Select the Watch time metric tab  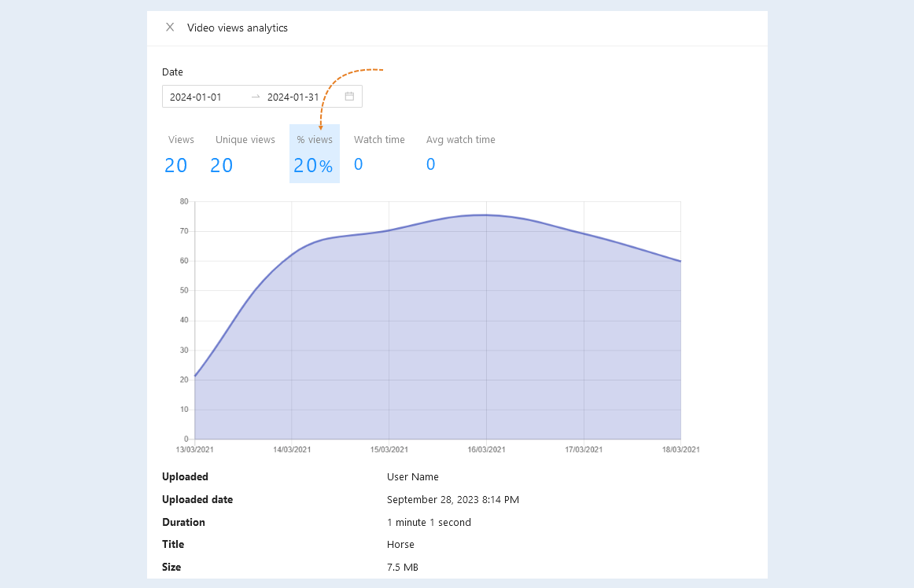(x=379, y=154)
